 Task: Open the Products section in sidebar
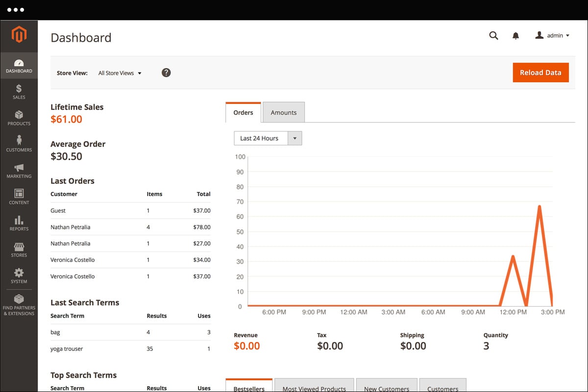click(19, 118)
